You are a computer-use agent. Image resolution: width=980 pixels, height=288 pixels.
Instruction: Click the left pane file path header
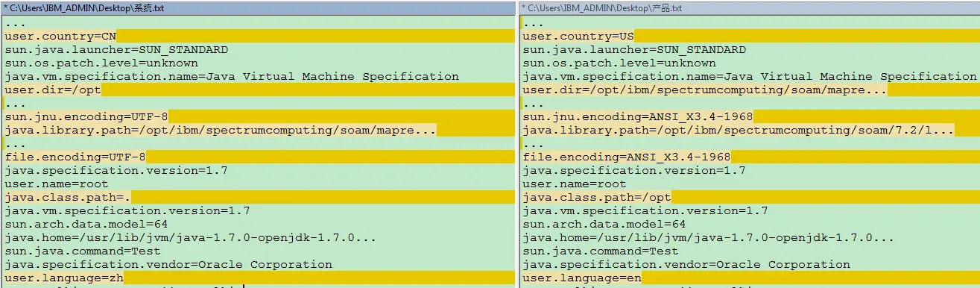pos(257,7)
